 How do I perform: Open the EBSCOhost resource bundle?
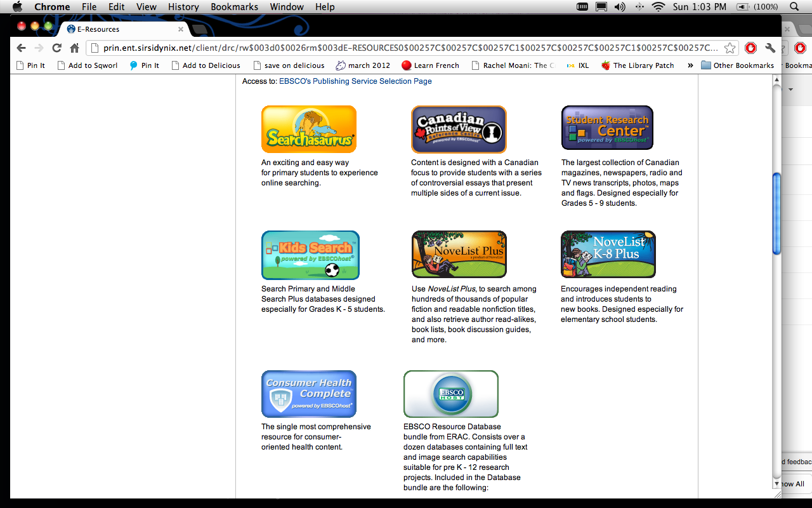pos(450,394)
